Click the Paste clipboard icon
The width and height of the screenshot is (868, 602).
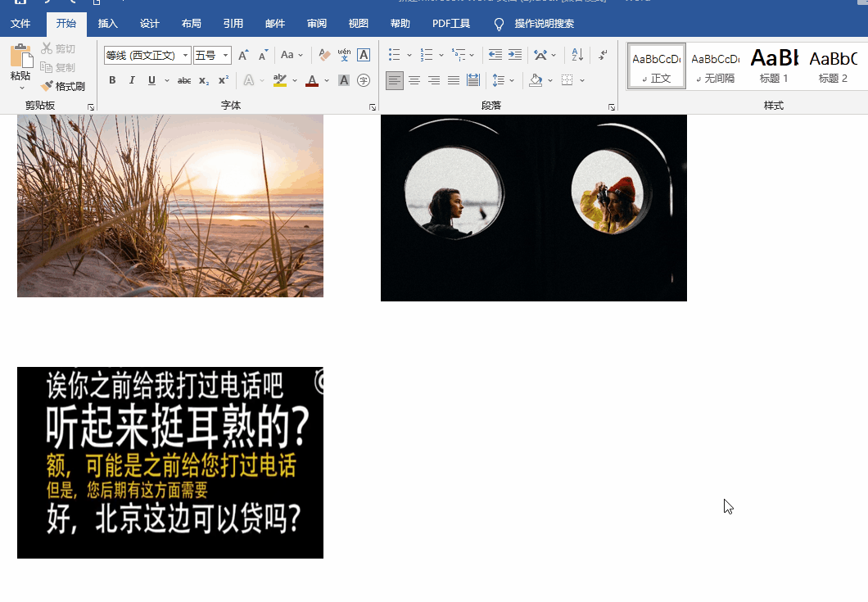pos(21,57)
